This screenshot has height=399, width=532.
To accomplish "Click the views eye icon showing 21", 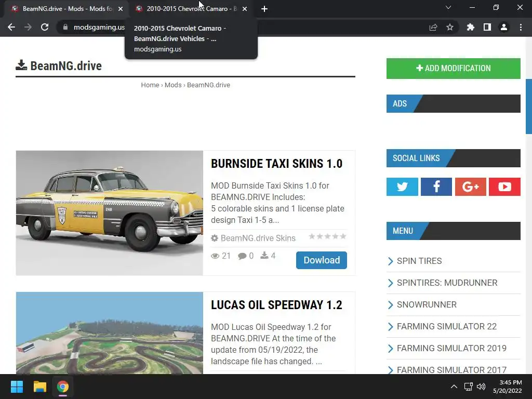I will (215, 256).
